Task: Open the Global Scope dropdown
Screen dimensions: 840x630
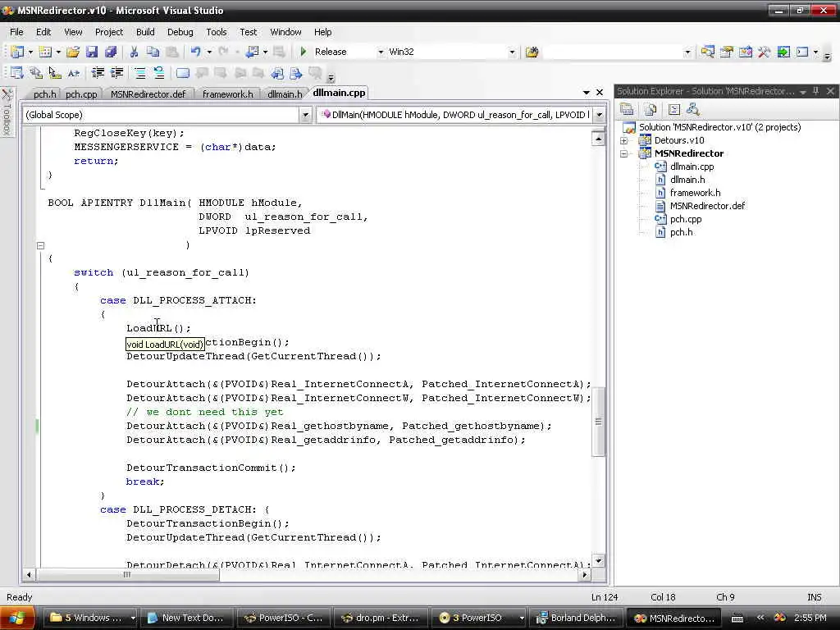Action: click(305, 115)
